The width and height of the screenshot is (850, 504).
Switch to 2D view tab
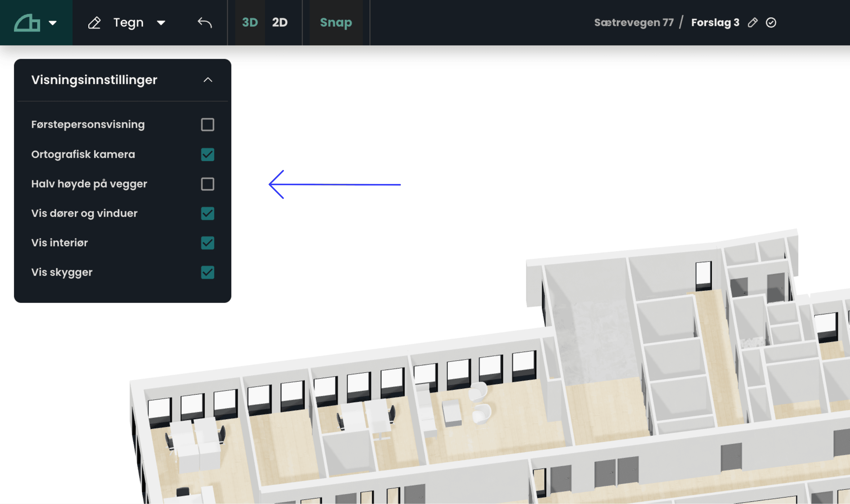(280, 22)
